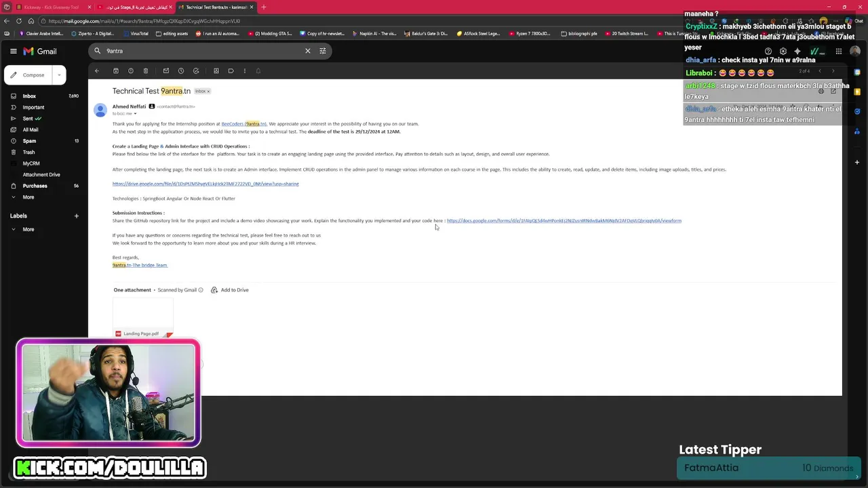
Task: Archive this email using the toolbar icon
Action: [x=116, y=70]
